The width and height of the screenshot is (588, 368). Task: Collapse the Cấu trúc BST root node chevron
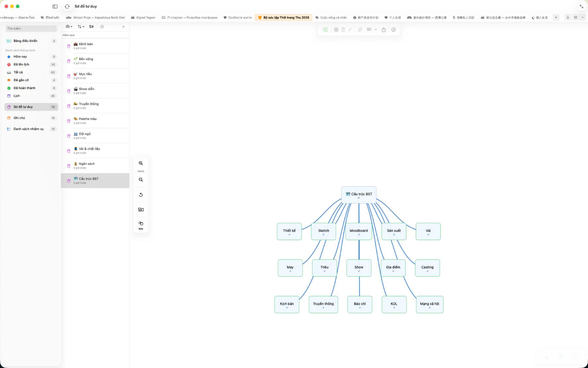359,198
